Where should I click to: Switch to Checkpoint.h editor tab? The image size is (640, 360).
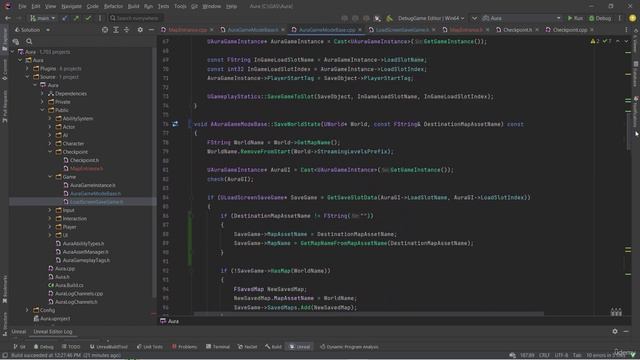(517, 30)
